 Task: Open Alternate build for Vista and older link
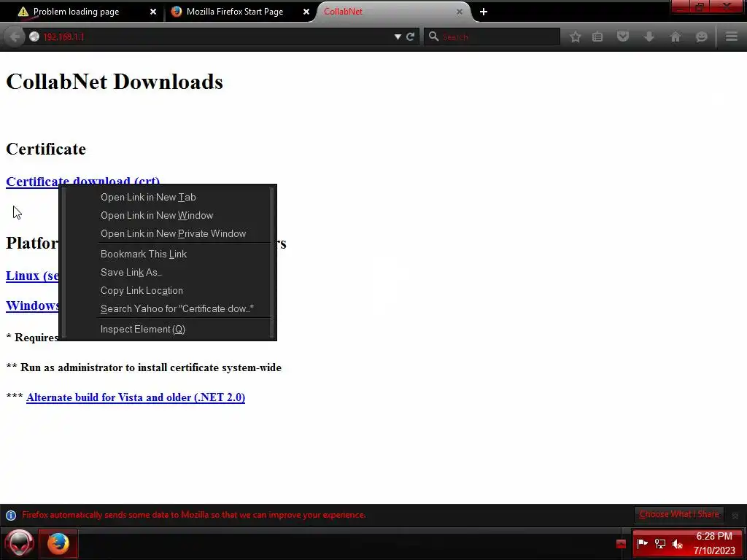[x=136, y=397]
